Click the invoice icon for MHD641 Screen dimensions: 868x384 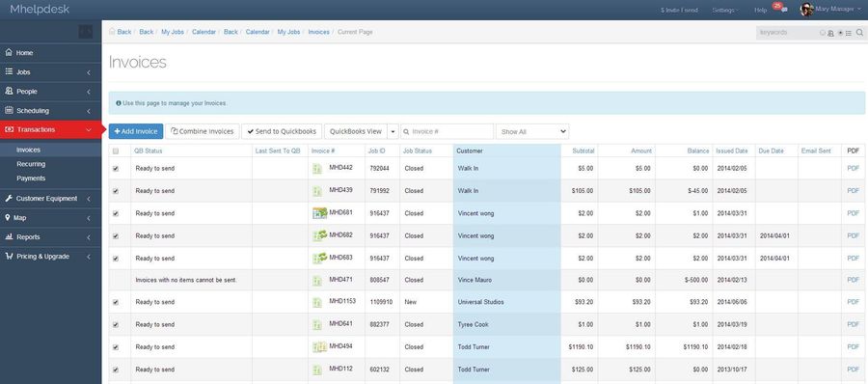tap(316, 324)
